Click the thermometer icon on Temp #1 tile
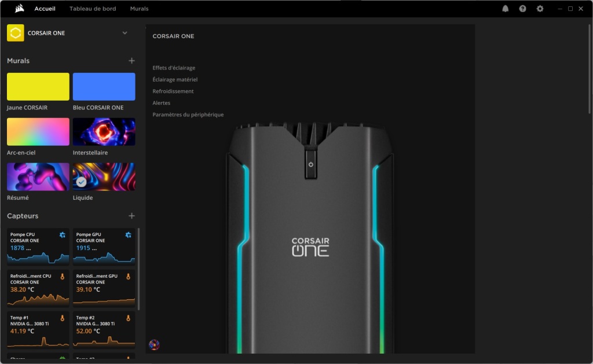The image size is (593, 364). click(x=64, y=319)
